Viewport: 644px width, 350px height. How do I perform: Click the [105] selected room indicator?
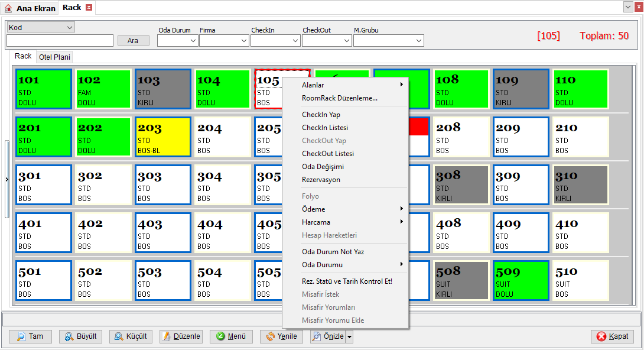(x=548, y=35)
